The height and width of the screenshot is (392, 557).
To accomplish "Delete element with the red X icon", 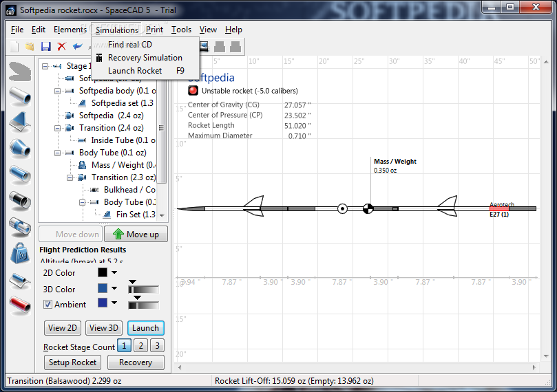I will (x=62, y=47).
